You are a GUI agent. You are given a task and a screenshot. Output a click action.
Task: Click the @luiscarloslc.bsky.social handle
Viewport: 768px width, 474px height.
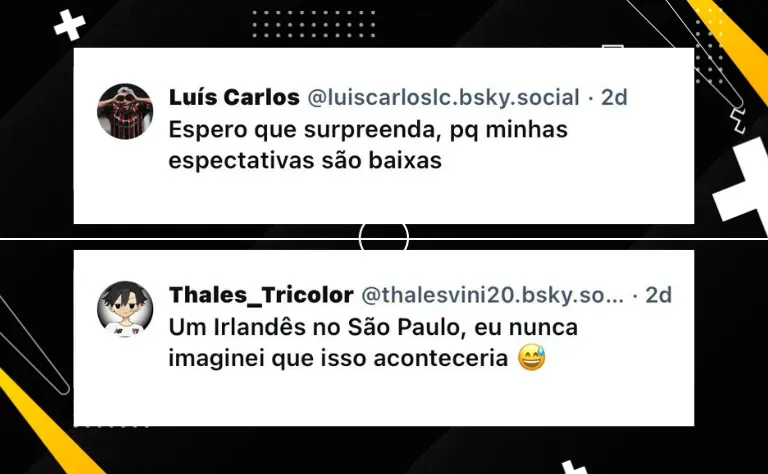coord(443,97)
